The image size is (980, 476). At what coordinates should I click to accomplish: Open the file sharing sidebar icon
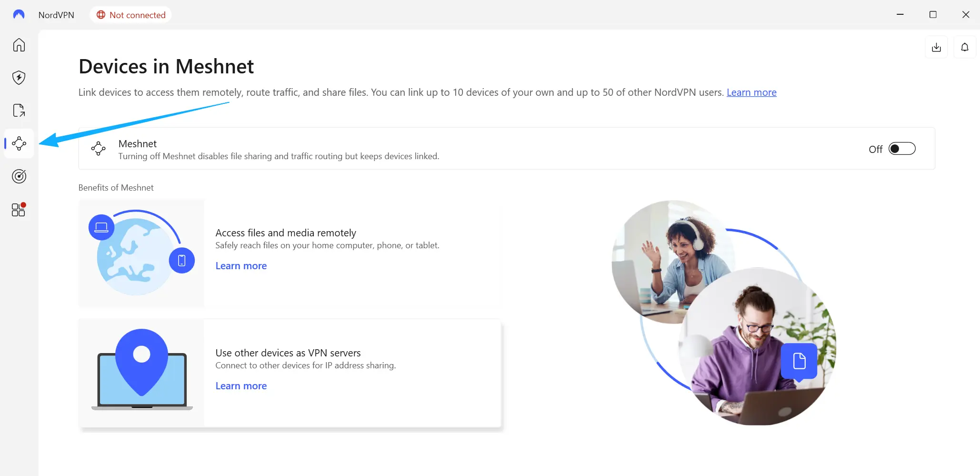[19, 111]
